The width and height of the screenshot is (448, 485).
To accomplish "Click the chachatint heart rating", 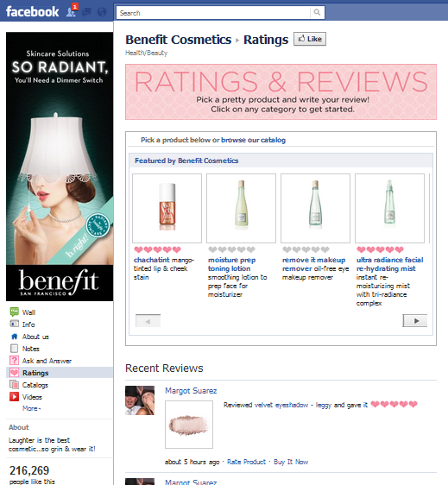I will [157, 249].
